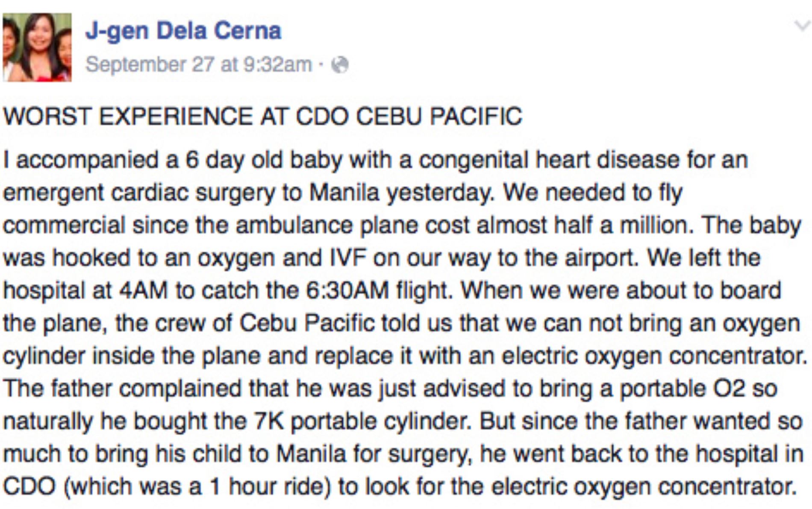The image size is (812, 509).
Task: Open J-gen Dela Cerna's profile picture
Action: [37, 47]
